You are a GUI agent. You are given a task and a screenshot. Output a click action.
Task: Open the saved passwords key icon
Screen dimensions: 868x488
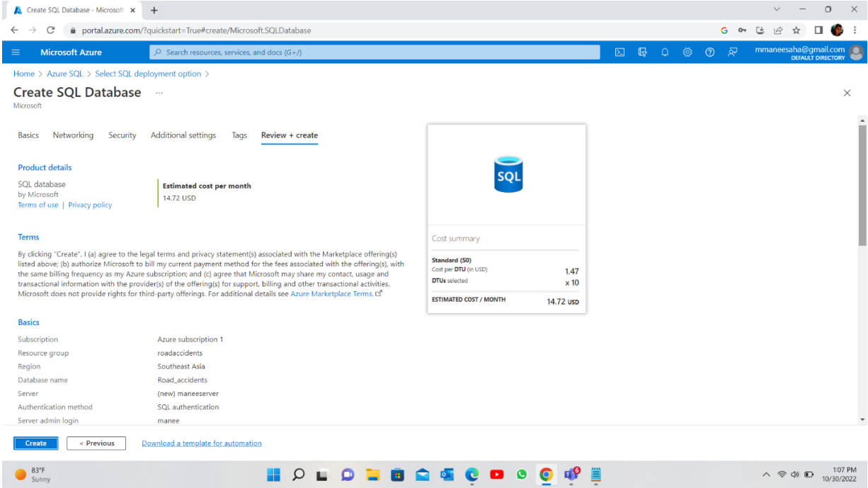click(742, 30)
